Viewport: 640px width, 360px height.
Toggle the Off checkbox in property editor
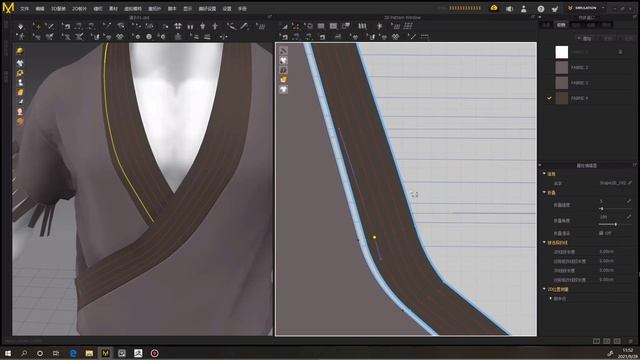click(601, 233)
